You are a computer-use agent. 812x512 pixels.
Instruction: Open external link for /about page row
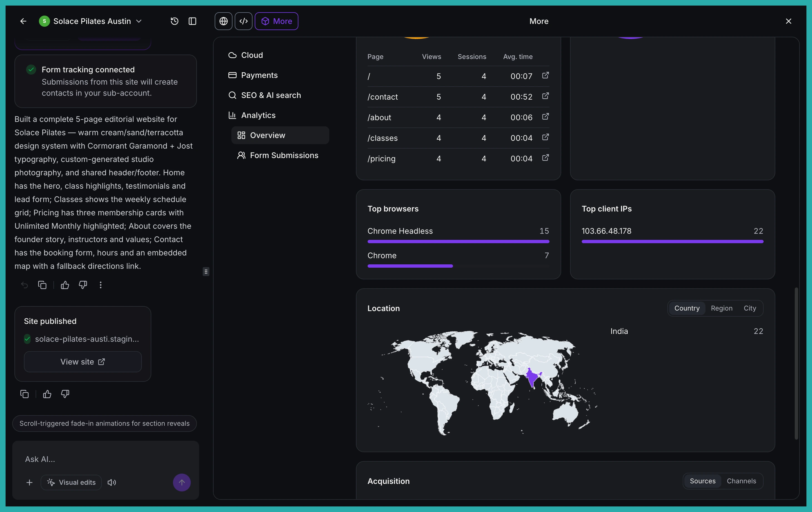[x=545, y=116]
